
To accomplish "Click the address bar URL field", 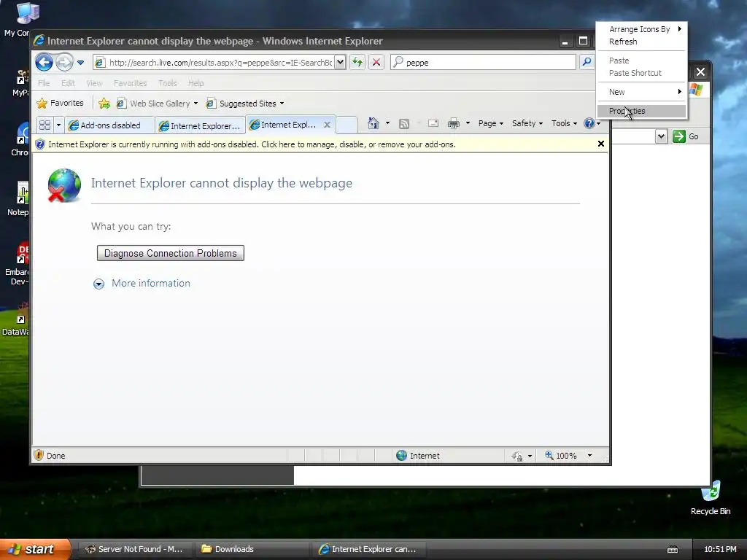I will point(214,63).
